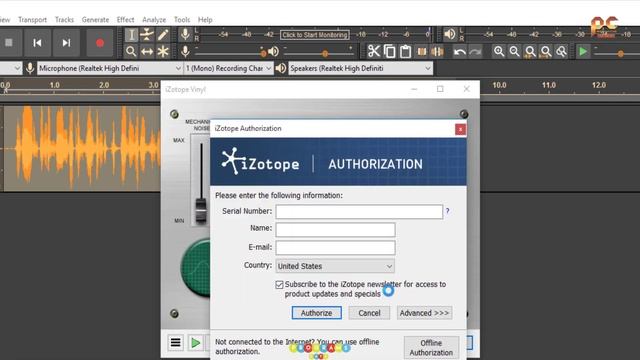Open the Tracks menu

(x=64, y=20)
